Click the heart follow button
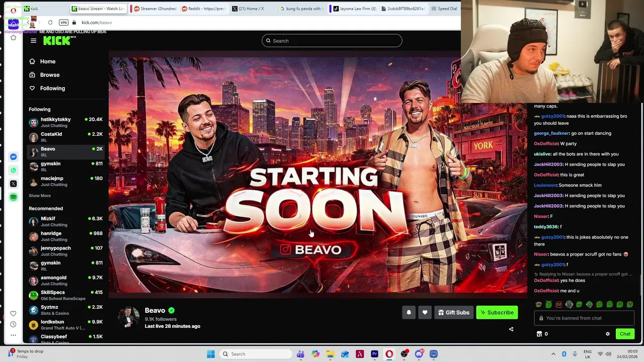644x362 pixels. click(x=425, y=313)
